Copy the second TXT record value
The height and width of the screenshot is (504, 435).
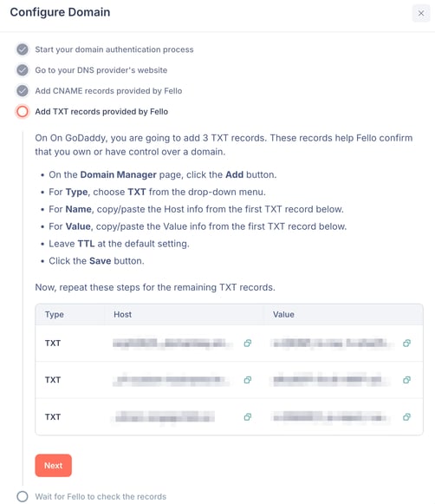pyautogui.click(x=406, y=380)
